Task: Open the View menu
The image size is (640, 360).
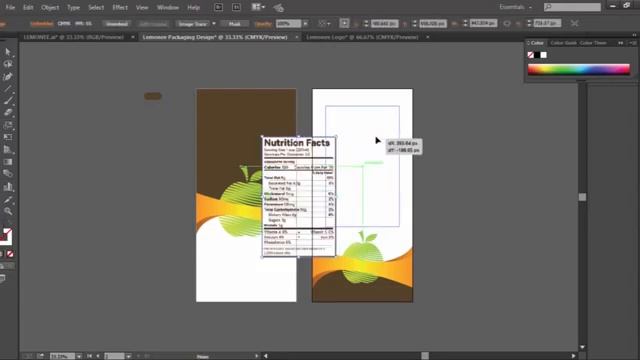Action: coord(142,7)
